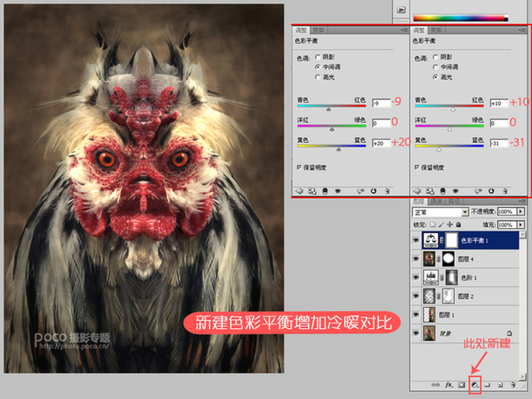Open the 不透明度 opacity arrow dropdown
Screen dimensions: 532x399
click(x=521, y=212)
